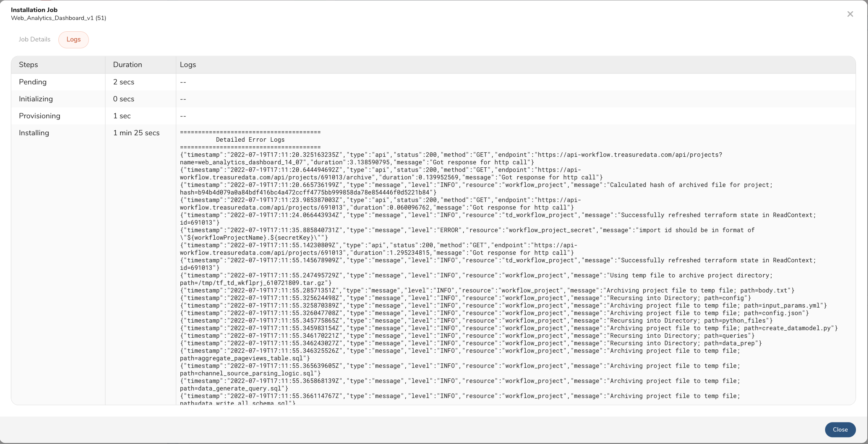The height and width of the screenshot is (444, 868).
Task: Click the log line with path=create_datamodel.py
Action: (508, 328)
